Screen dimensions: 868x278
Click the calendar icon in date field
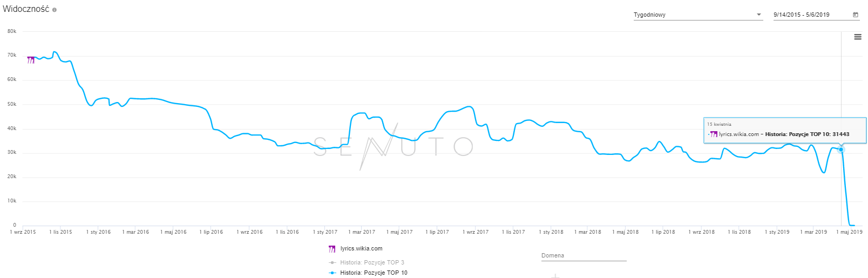click(856, 15)
